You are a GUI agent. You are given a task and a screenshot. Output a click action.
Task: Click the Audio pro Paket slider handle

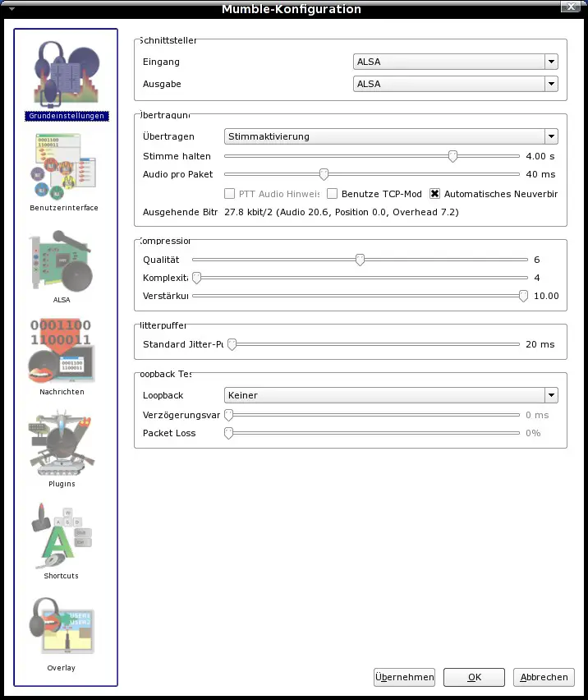[x=324, y=174]
